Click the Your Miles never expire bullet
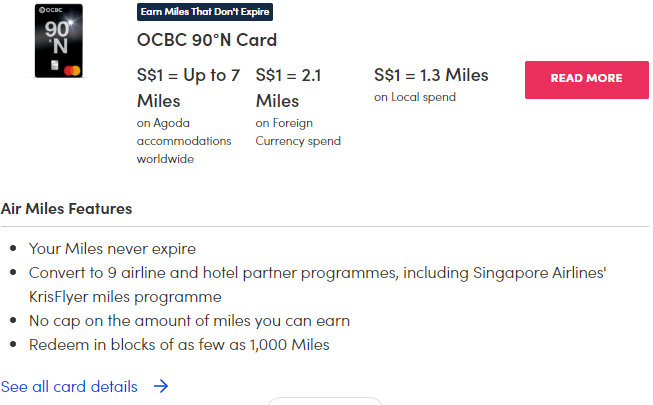The height and width of the screenshot is (405, 653). point(112,249)
